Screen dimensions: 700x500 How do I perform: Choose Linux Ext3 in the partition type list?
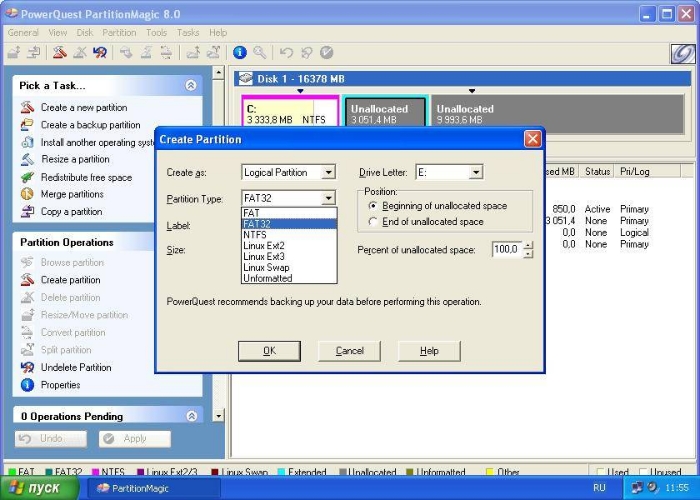[264, 257]
